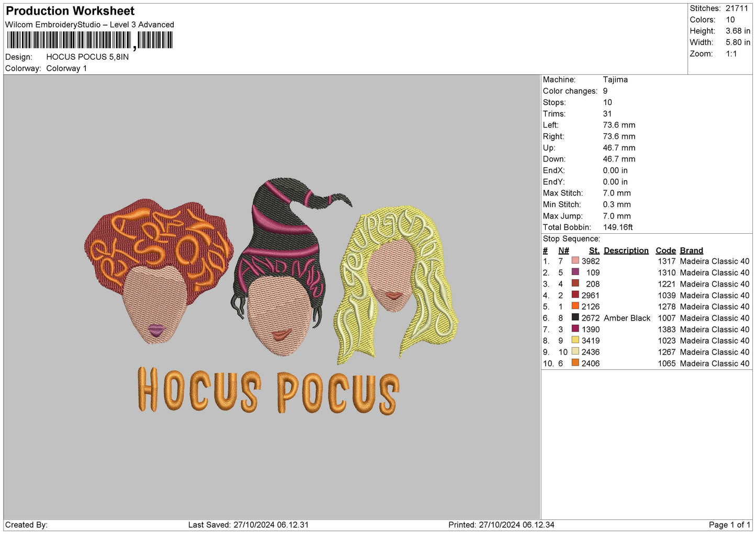This screenshot has width=756, height=534.
Task: Click the Colors value '10'
Action: (730, 20)
